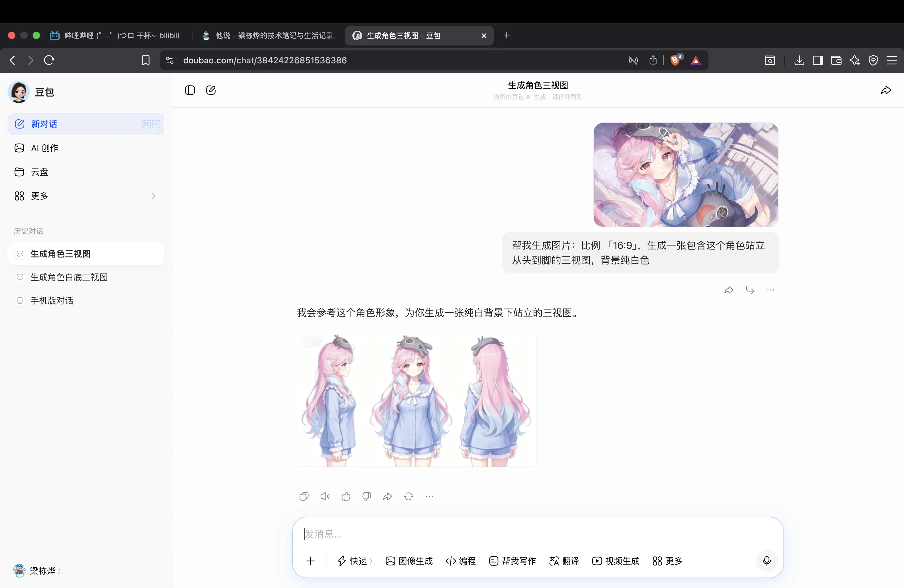Click the plus attachment icon in message box
The image size is (904, 588).
tap(311, 561)
